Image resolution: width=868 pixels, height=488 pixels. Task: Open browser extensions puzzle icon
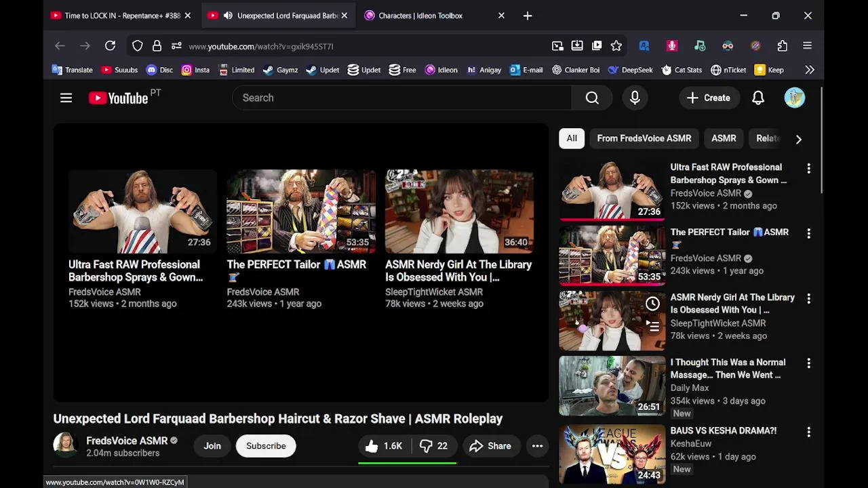(783, 46)
